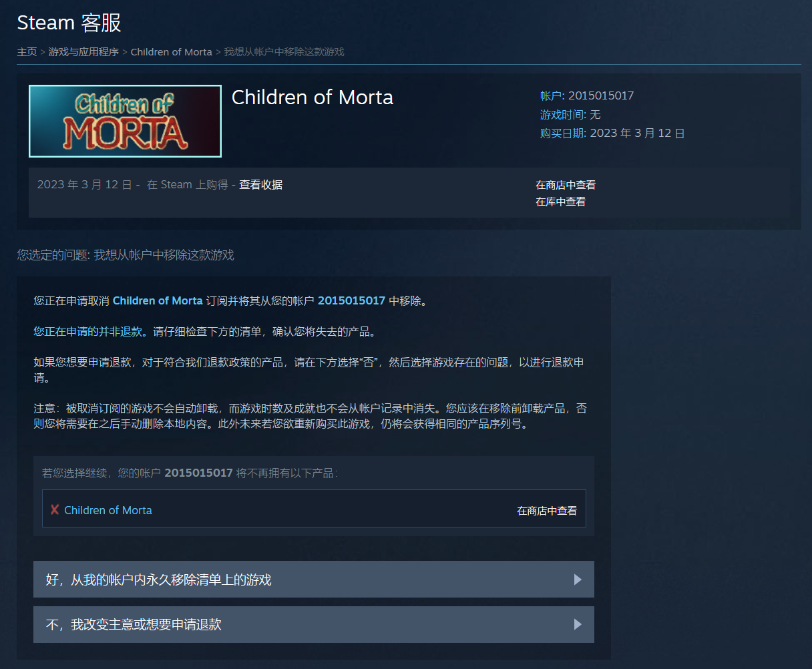
Task: Choose 在库中查看 to view in library
Action: [560, 202]
